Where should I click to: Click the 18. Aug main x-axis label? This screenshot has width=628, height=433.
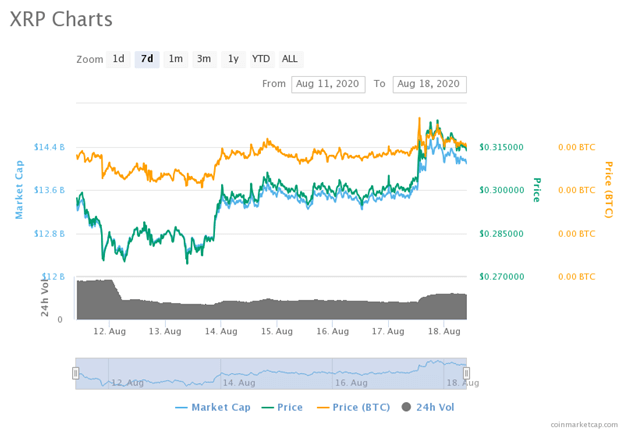point(444,331)
